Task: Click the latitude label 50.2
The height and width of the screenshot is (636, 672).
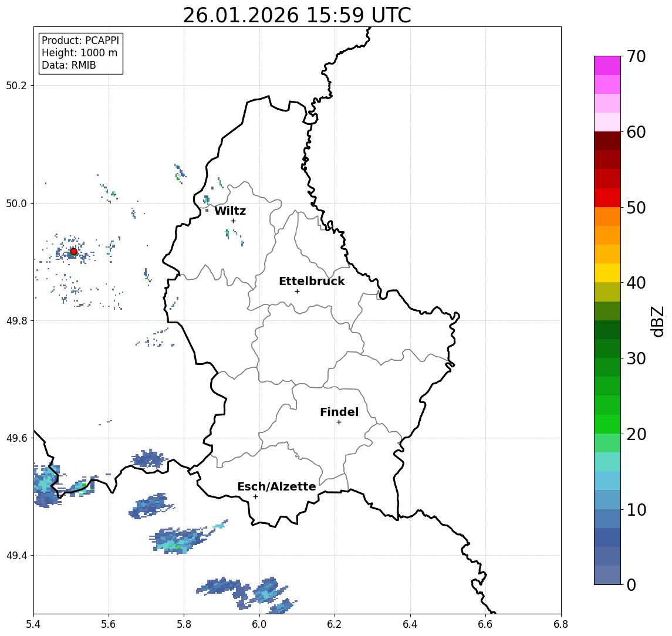Action: [x=16, y=85]
